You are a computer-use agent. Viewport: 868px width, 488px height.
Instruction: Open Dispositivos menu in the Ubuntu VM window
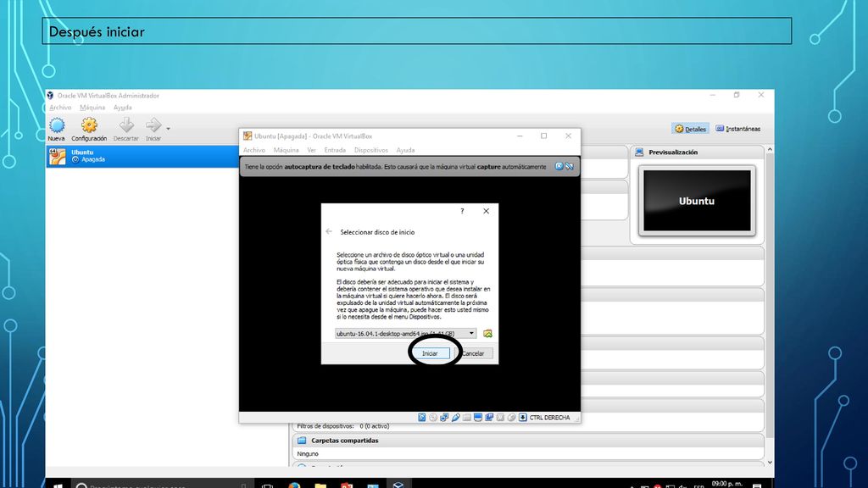point(371,150)
